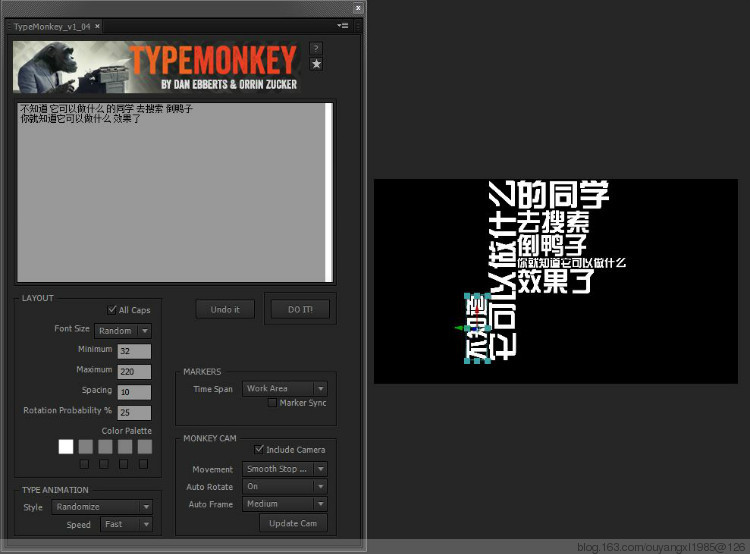The image size is (750, 554).
Task: Select the fourth gray palette swatch
Action: click(125, 446)
